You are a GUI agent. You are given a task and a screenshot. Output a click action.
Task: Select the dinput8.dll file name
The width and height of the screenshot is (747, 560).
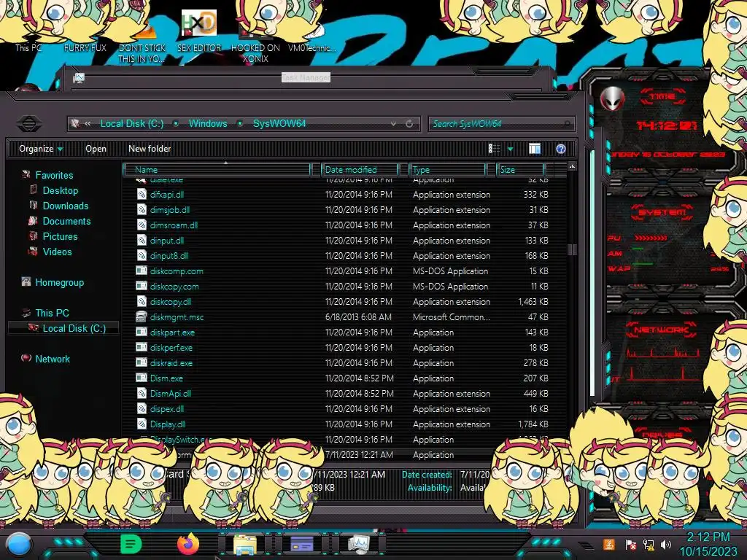coord(169,256)
